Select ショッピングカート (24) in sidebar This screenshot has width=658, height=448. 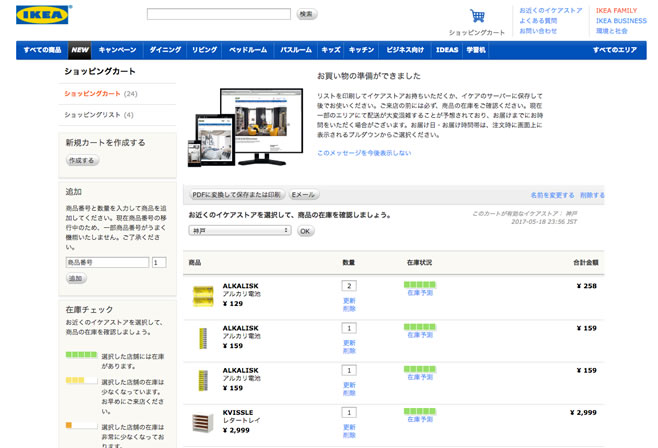[101, 94]
